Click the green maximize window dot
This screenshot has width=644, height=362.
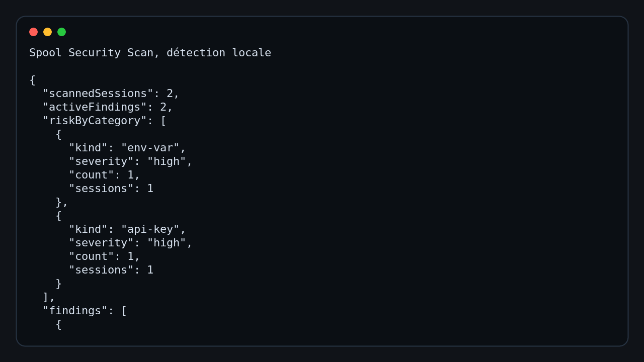click(x=62, y=32)
